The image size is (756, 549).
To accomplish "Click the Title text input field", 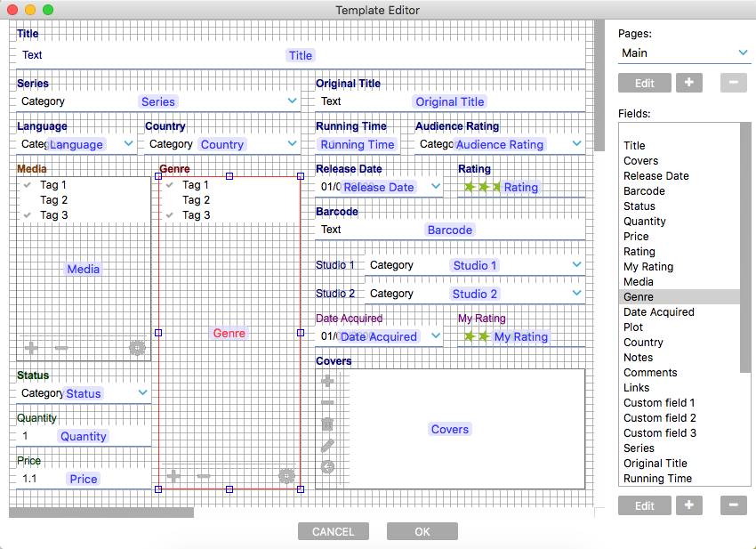I will point(301,55).
